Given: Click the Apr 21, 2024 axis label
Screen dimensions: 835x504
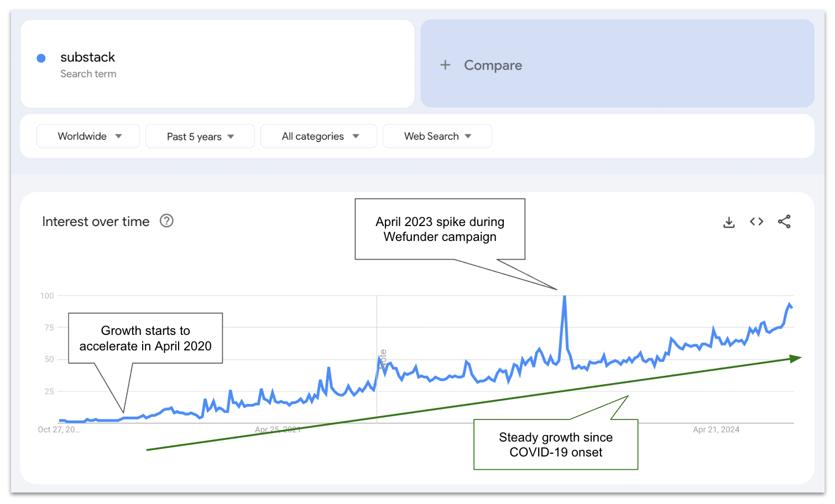Looking at the screenshot, I should point(716,429).
